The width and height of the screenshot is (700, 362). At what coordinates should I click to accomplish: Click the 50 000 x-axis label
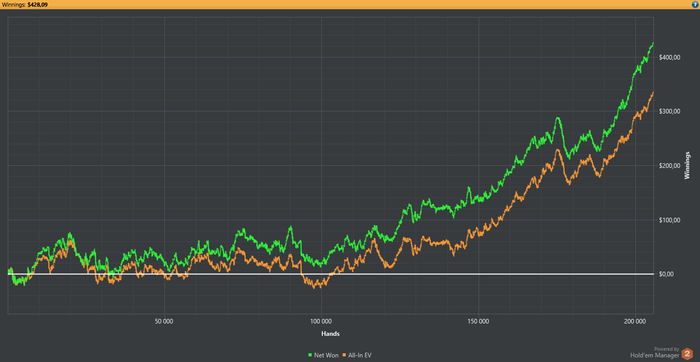(165, 321)
